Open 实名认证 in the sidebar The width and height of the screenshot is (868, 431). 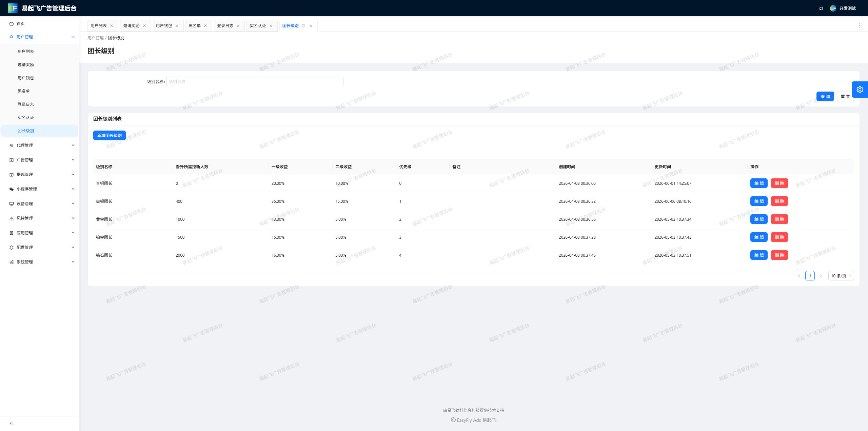[x=40, y=118]
